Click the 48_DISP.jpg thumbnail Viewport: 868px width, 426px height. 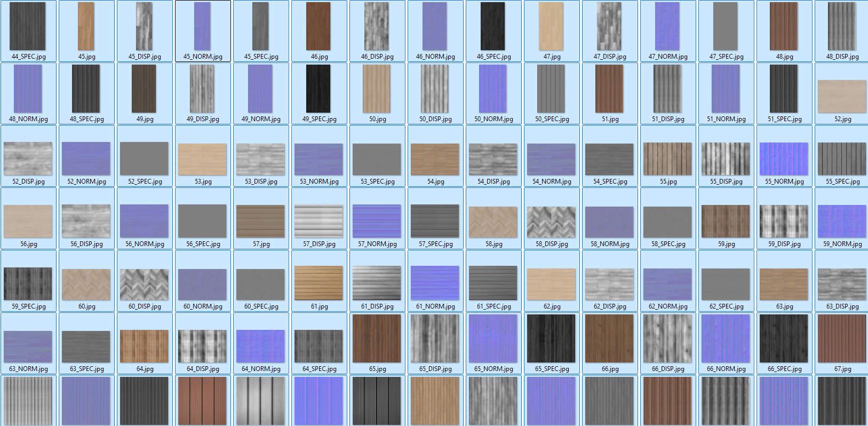click(842, 26)
